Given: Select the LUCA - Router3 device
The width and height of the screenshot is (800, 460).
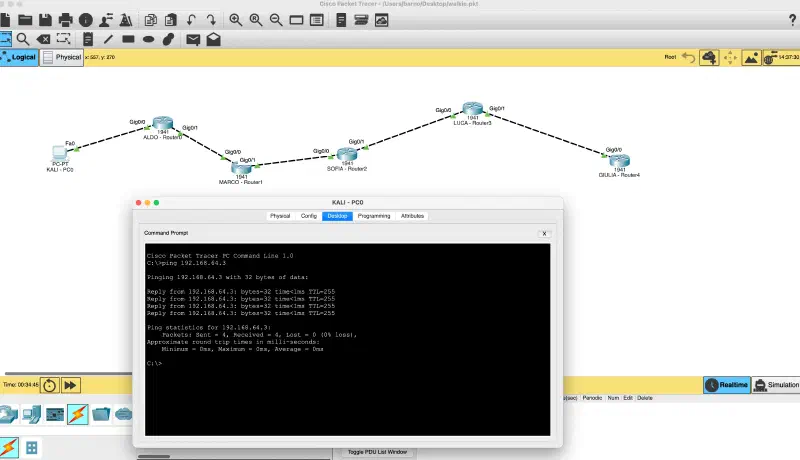Looking at the screenshot, I should 472,108.
